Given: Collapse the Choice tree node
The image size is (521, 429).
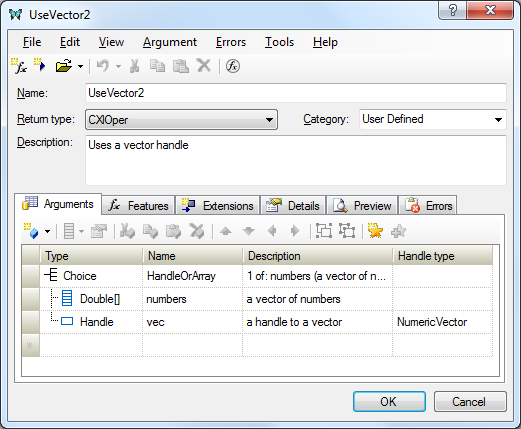Looking at the screenshot, I should 51,276.
